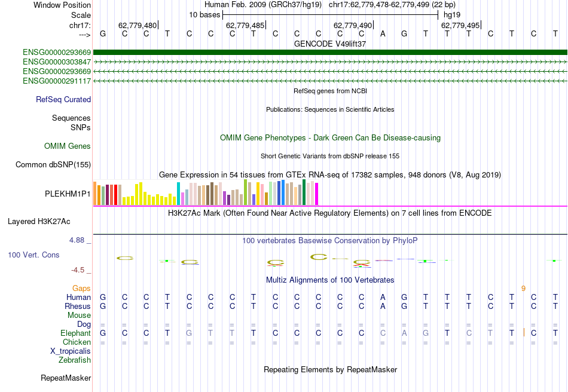Click the Layered H3K27Ac track label
The width and height of the screenshot is (568, 392).
pyautogui.click(x=39, y=222)
